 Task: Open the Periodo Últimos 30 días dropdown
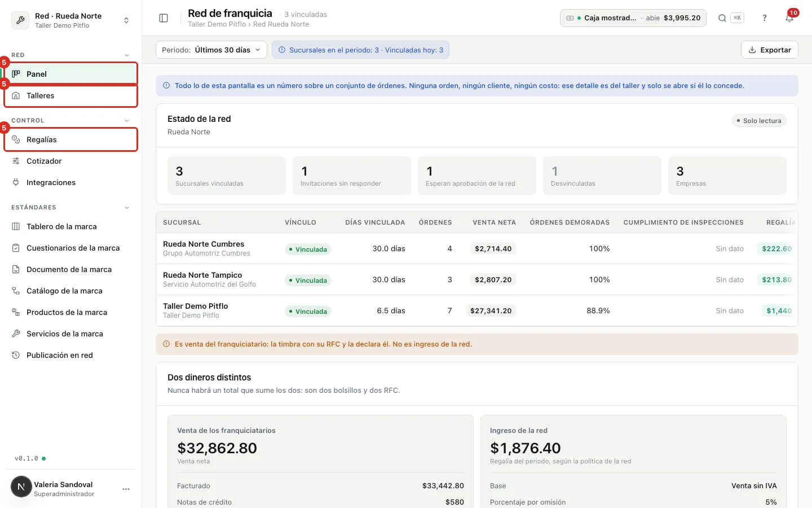click(x=211, y=50)
